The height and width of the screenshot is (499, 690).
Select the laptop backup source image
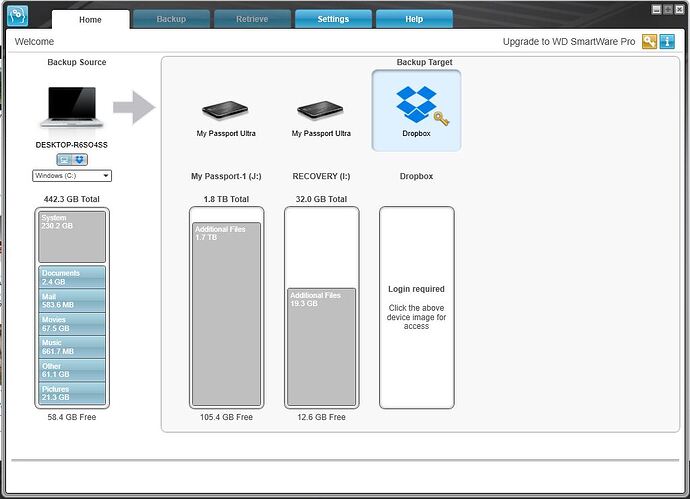72,107
